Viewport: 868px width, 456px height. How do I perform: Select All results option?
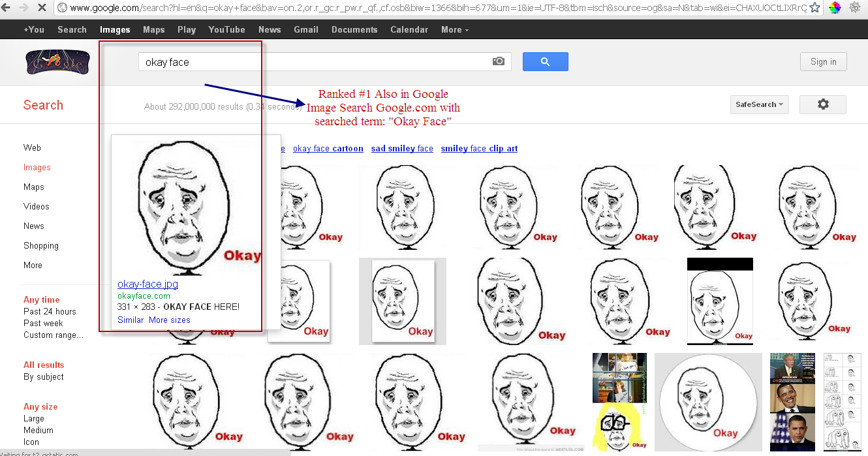(44, 365)
